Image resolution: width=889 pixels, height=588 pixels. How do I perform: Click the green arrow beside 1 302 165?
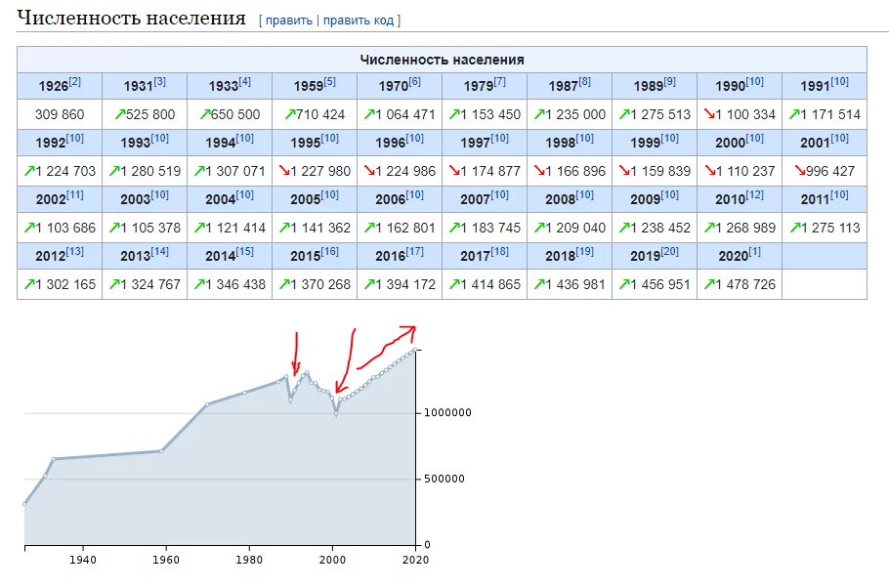(28, 284)
